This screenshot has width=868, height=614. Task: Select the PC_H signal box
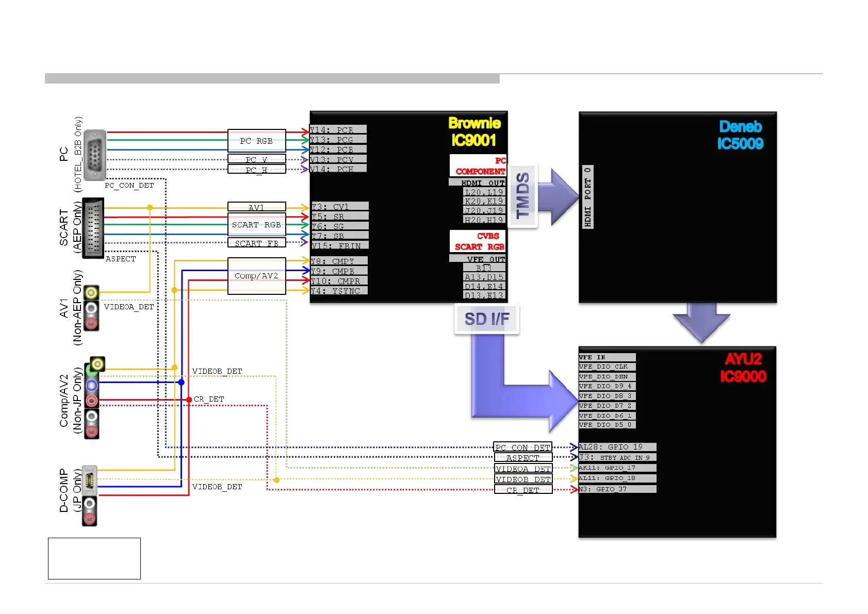[256, 170]
